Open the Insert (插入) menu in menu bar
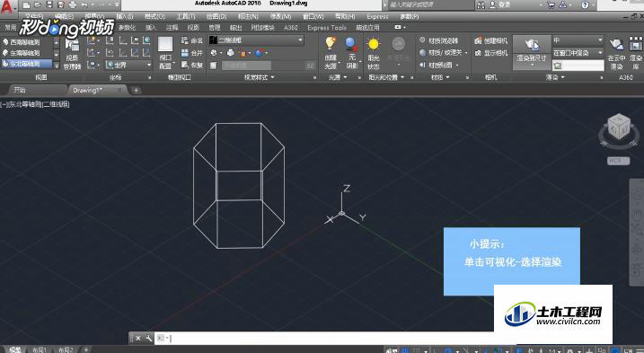 [x=125, y=16]
